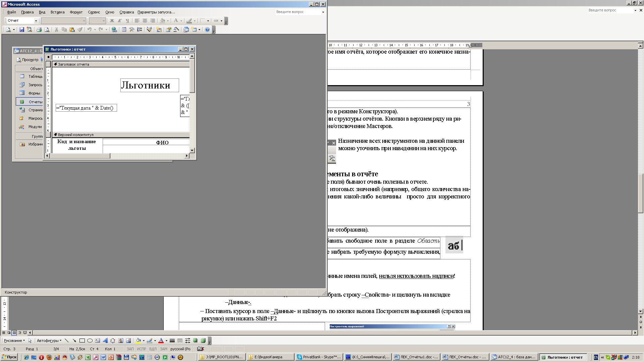Click the New Object icon

(194, 29)
